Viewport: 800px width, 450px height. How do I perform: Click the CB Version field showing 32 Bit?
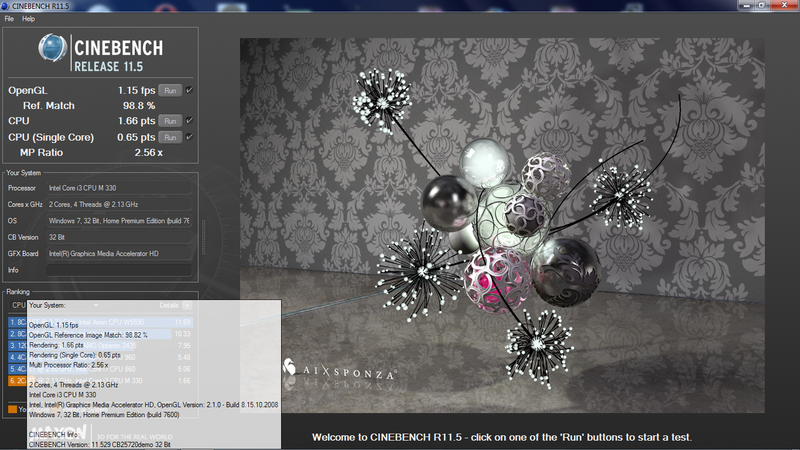(119, 237)
